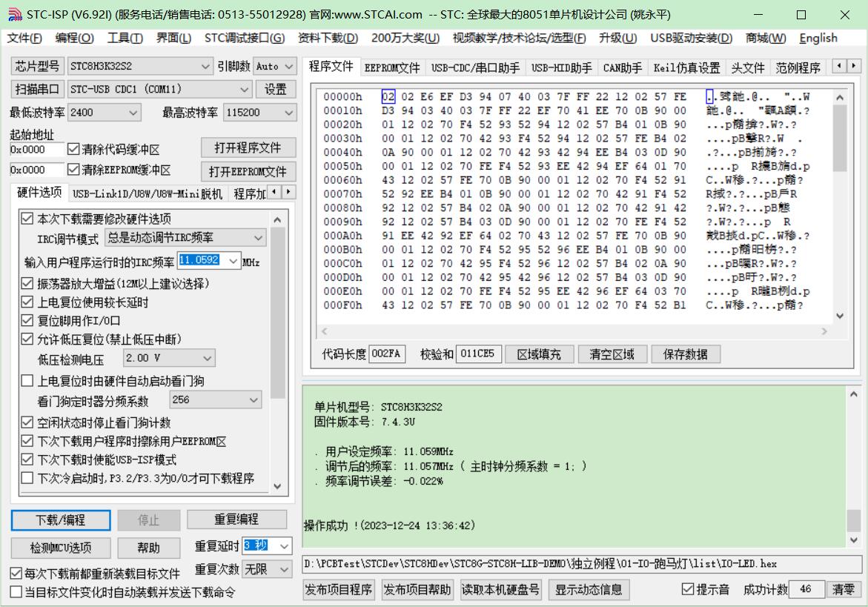Click hex file path field
Viewport: 868px width, 607px height.
coord(582,565)
